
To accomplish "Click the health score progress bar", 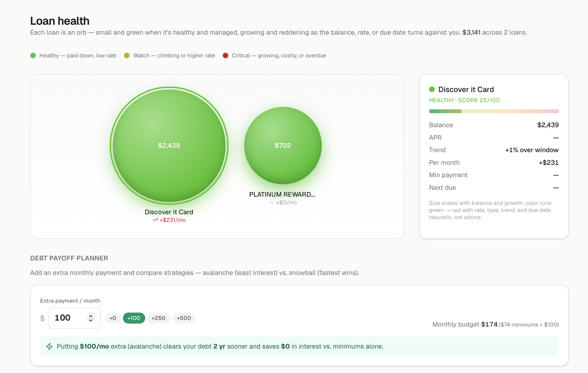I will coord(494,111).
